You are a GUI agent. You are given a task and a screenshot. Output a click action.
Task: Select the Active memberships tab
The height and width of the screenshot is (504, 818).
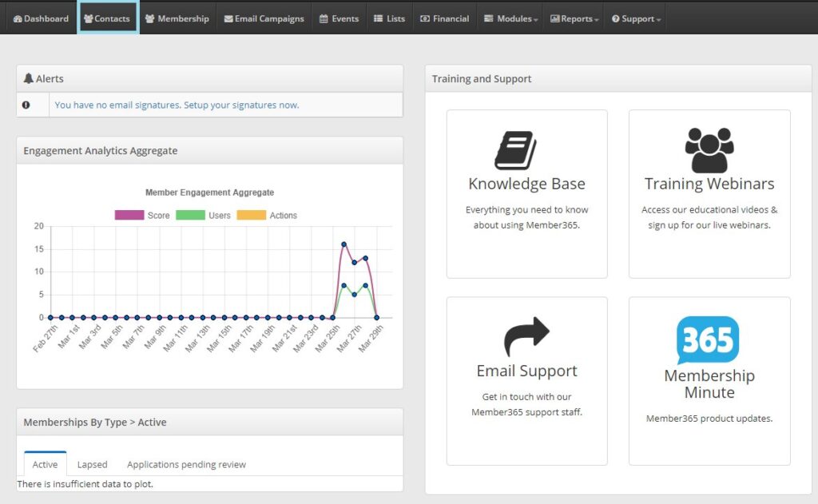[x=45, y=464]
